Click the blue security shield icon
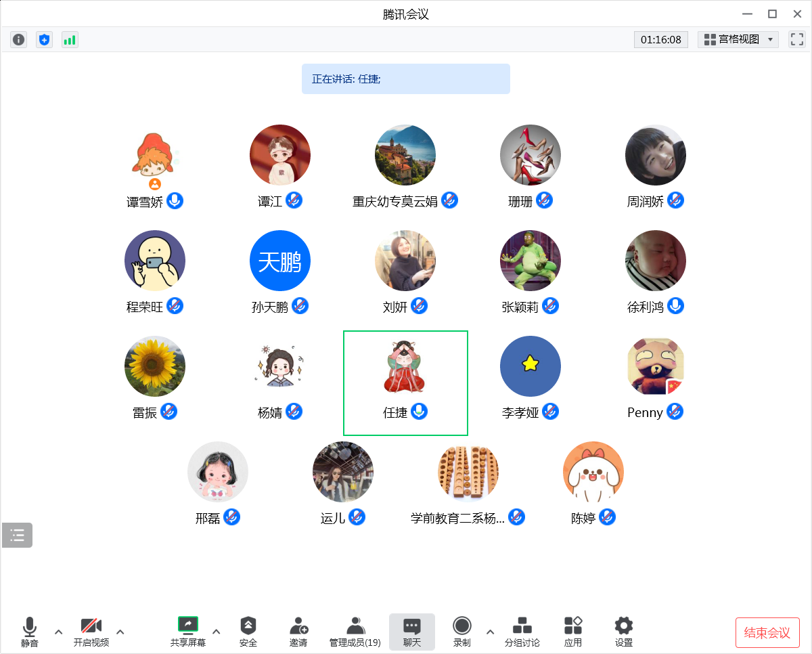Screen dimensions: 812x654 44,40
